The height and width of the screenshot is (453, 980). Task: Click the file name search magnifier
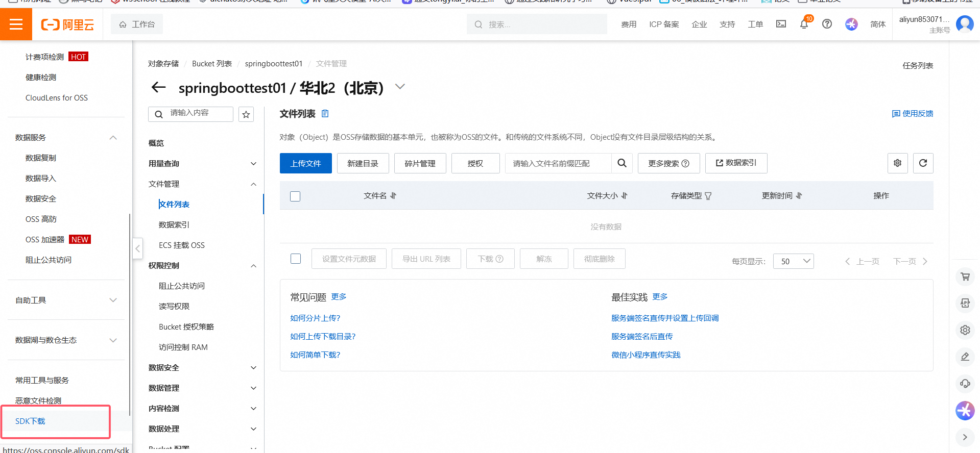pyautogui.click(x=622, y=163)
